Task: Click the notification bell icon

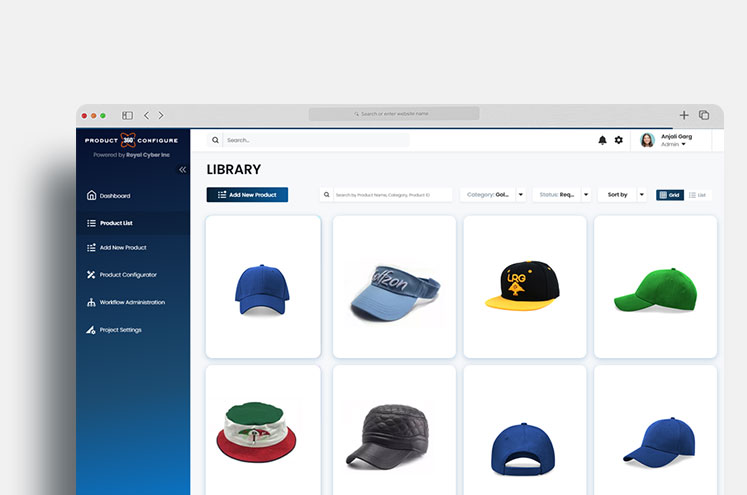Action: coord(602,140)
